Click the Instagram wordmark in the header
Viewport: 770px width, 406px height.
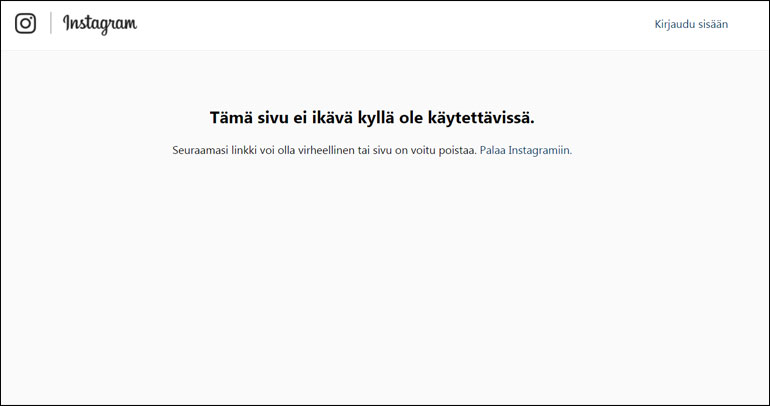click(100, 24)
